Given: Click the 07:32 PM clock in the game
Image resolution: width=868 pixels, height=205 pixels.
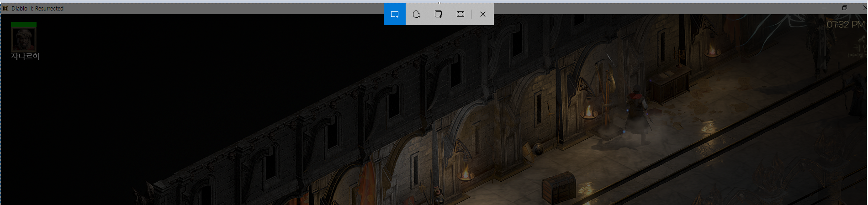Looking at the screenshot, I should (x=846, y=25).
